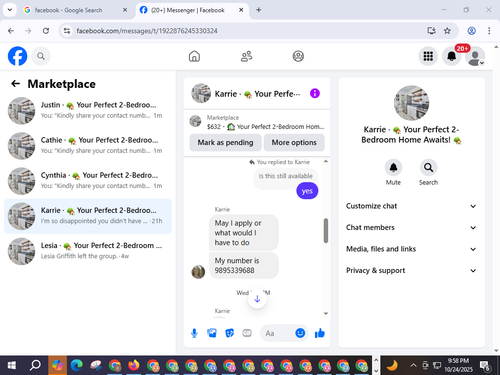500x375 pixels.
Task: Click 'My number is 9895339688' message
Action: [244, 265]
